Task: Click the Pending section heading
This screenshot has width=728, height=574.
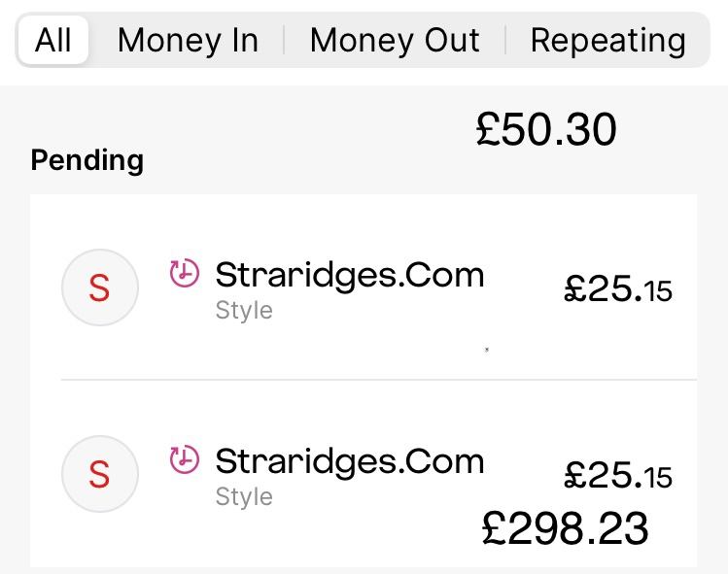Action: (x=87, y=160)
